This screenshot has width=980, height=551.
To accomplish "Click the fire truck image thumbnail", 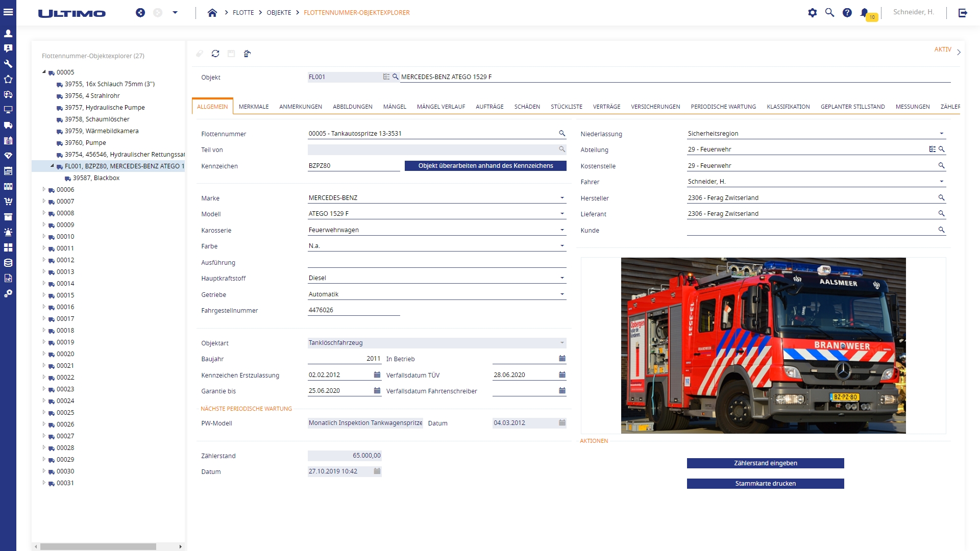I will click(x=763, y=345).
